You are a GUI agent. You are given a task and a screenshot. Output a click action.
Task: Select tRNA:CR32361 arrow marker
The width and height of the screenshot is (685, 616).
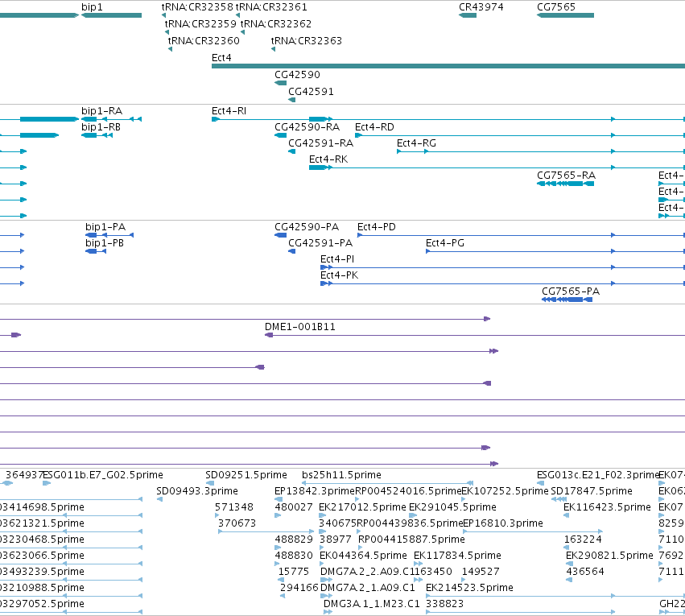[x=237, y=15]
